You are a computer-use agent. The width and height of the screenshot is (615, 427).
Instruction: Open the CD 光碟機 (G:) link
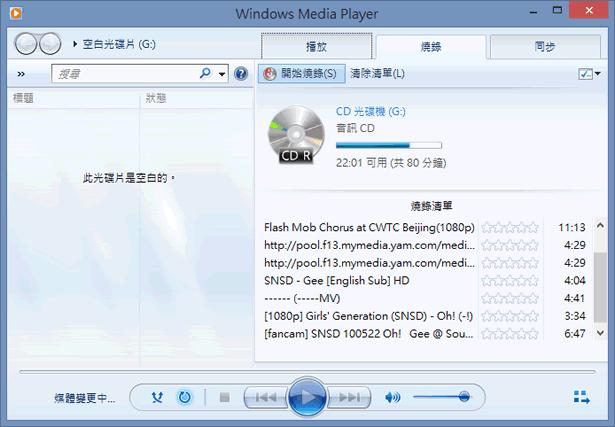pyautogui.click(x=370, y=111)
